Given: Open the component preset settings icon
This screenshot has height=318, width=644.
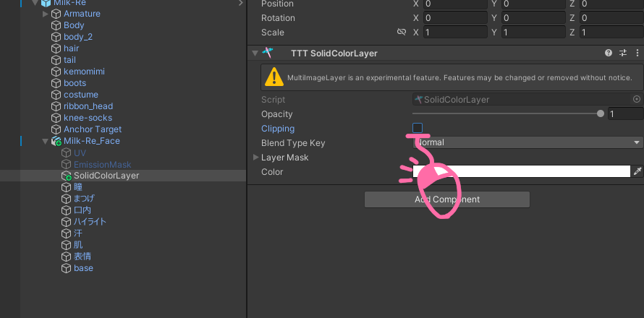Looking at the screenshot, I should pyautogui.click(x=622, y=53).
